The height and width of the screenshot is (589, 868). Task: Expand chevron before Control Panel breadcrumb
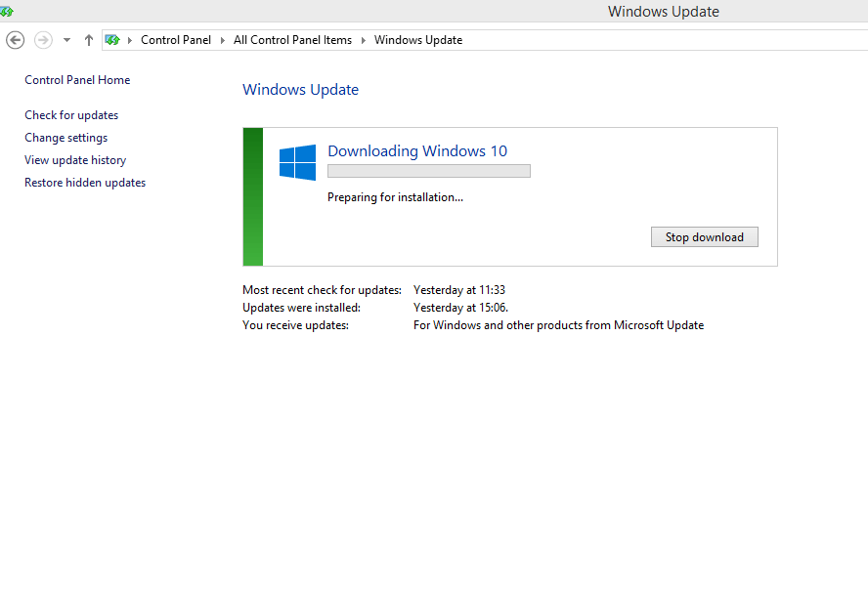(130, 40)
